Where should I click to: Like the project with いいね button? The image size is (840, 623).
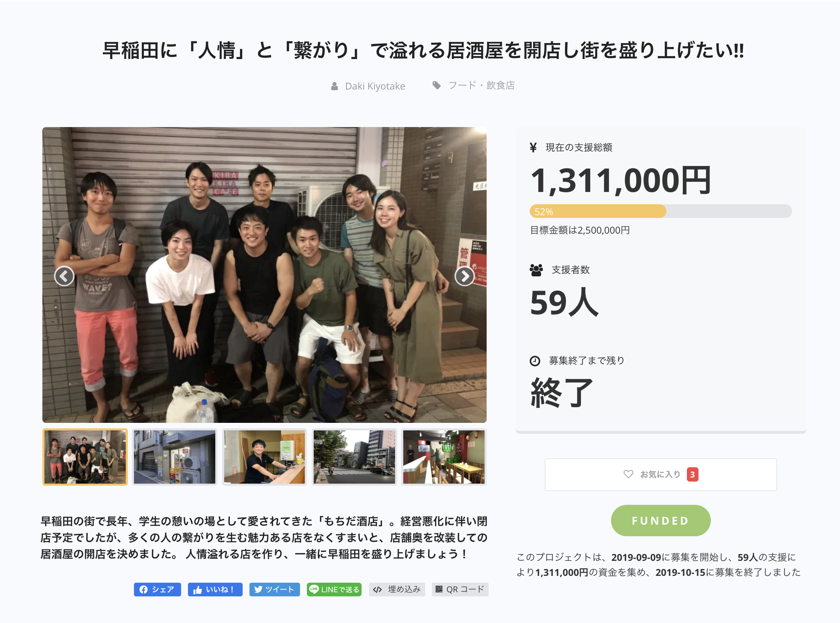click(x=215, y=590)
